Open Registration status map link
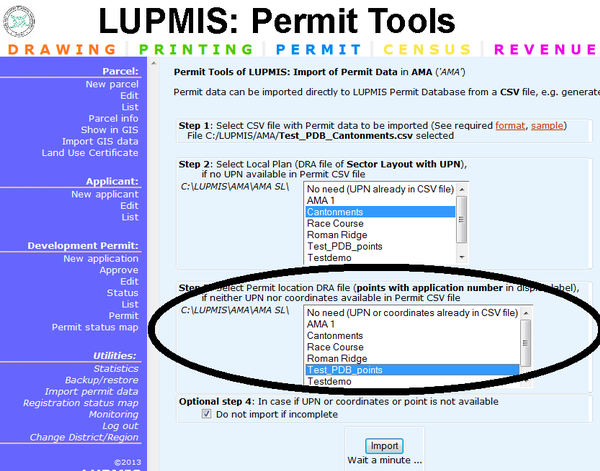 click(x=81, y=403)
